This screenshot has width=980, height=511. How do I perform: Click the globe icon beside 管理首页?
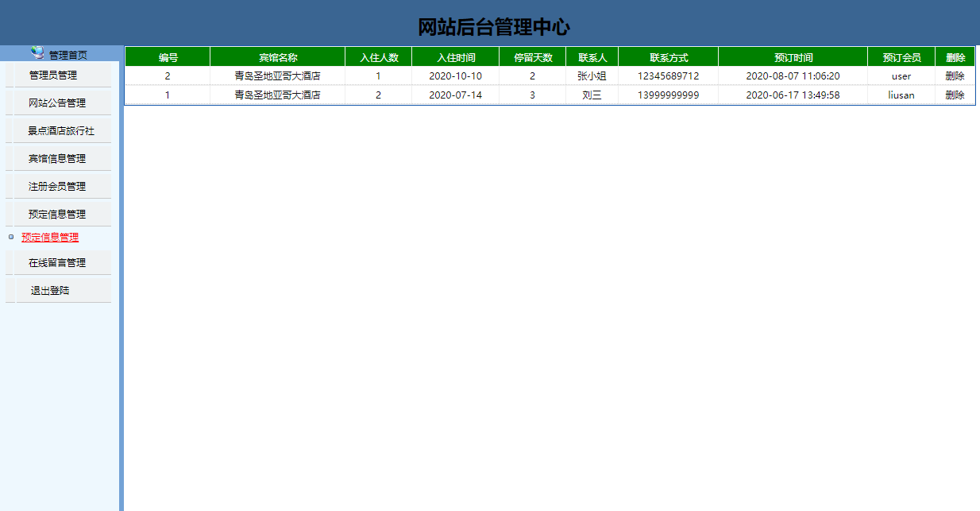[35, 52]
